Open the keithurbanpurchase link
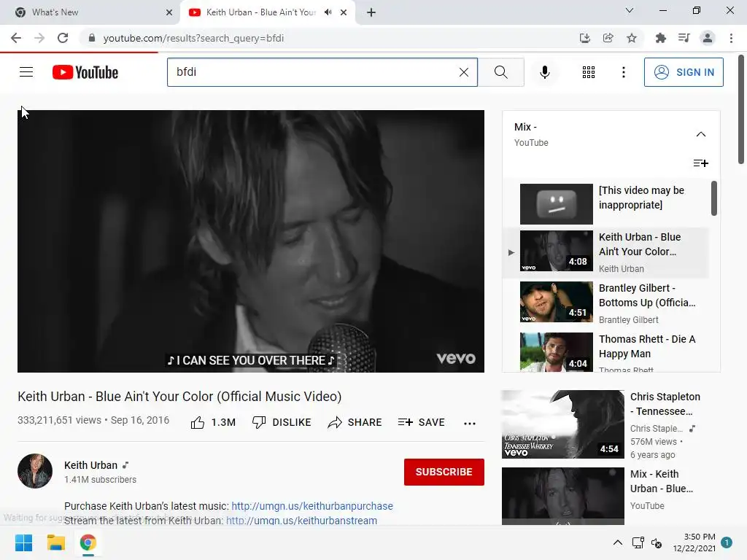This screenshot has width=747, height=560. (x=312, y=506)
